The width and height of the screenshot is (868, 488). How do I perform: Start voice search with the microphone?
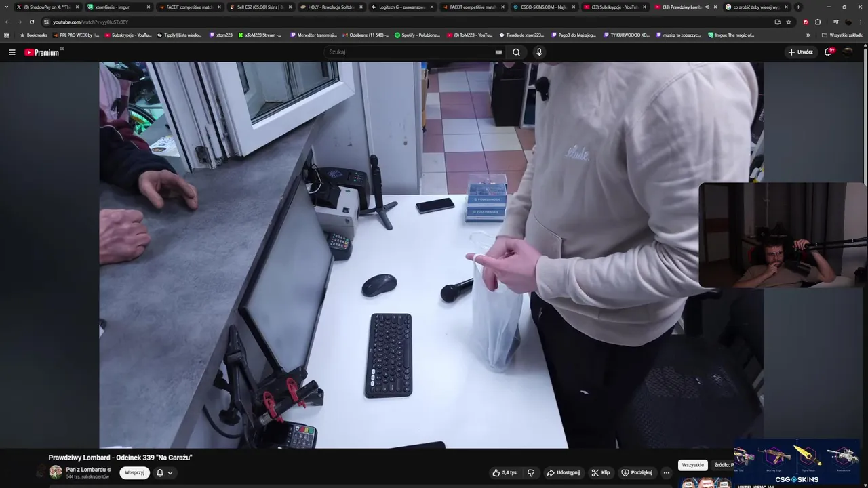point(539,52)
